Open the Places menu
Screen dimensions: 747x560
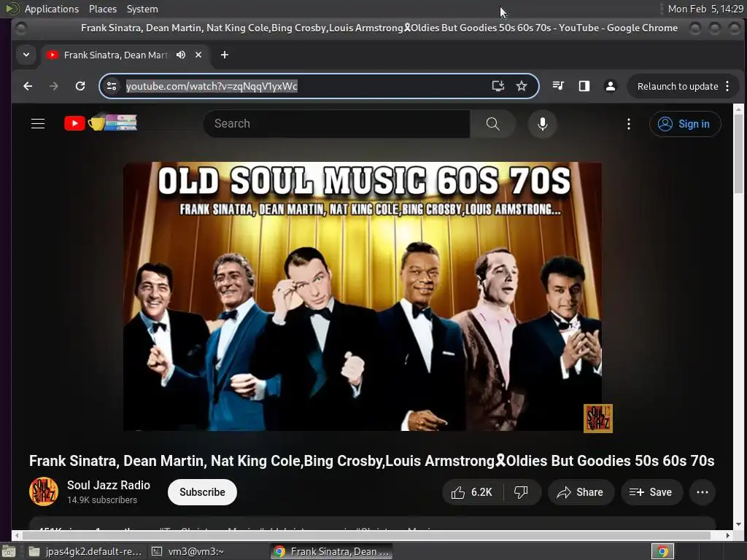102,9
